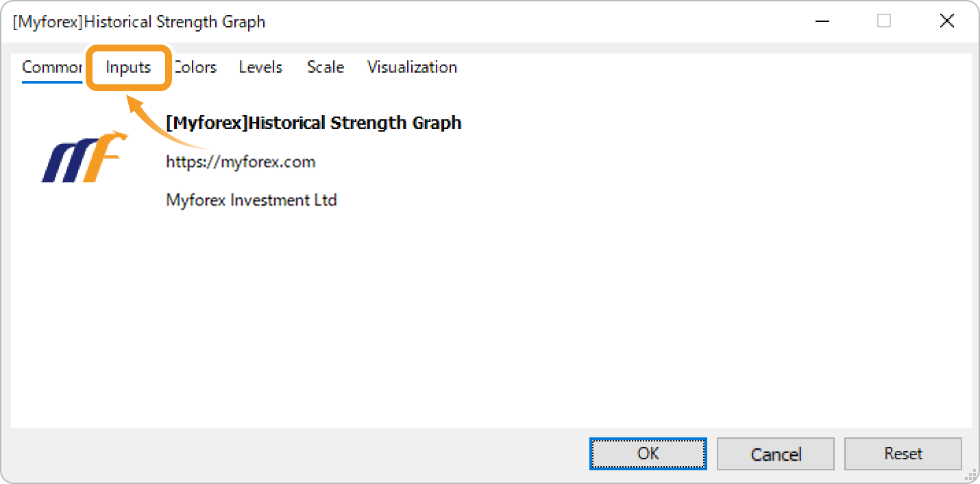The height and width of the screenshot is (484, 980).
Task: Dismiss the dialog with Cancel
Action: (x=775, y=453)
